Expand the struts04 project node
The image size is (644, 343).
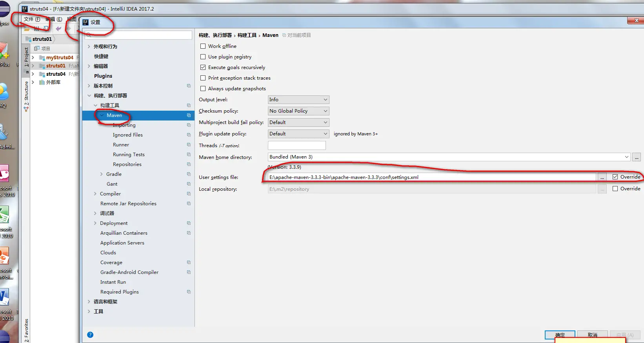tap(33, 74)
